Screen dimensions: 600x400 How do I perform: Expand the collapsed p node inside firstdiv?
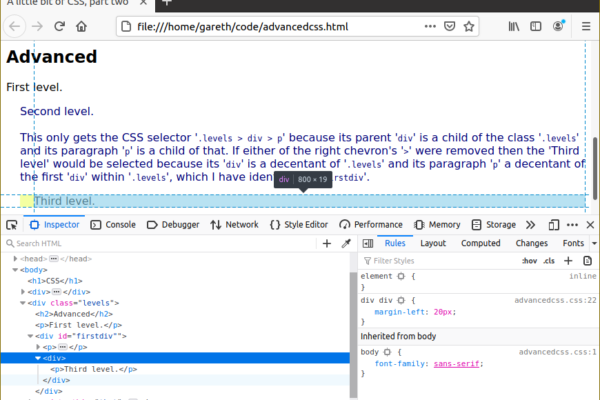pyautogui.click(x=38, y=347)
